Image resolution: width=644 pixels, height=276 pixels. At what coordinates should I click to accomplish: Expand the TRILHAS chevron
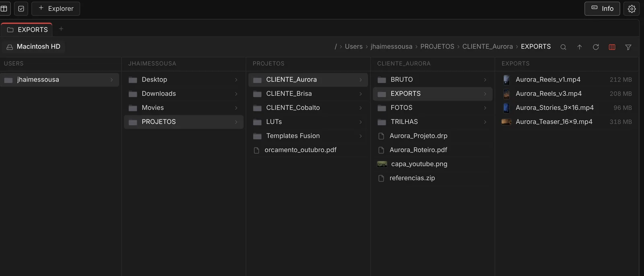pyautogui.click(x=485, y=122)
